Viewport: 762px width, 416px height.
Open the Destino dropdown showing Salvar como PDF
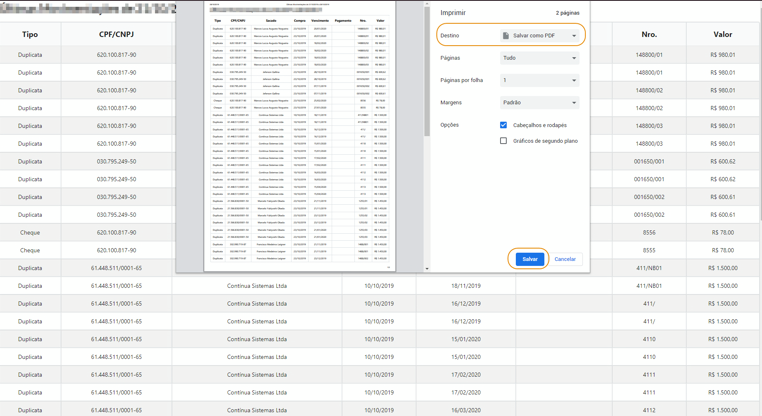(x=539, y=35)
